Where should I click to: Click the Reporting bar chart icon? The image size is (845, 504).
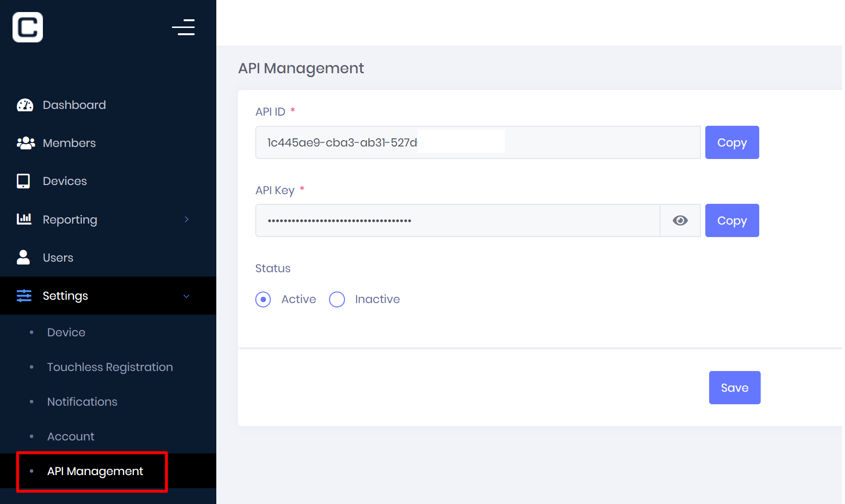click(24, 219)
